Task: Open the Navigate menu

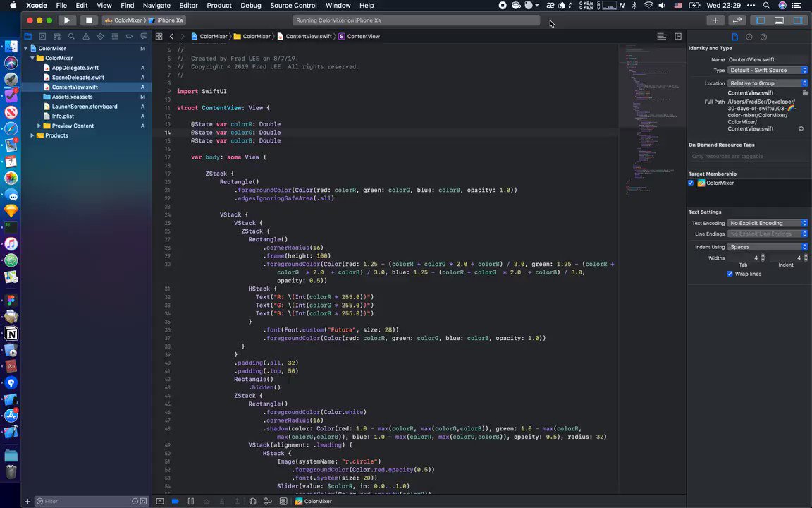Action: tap(156, 5)
